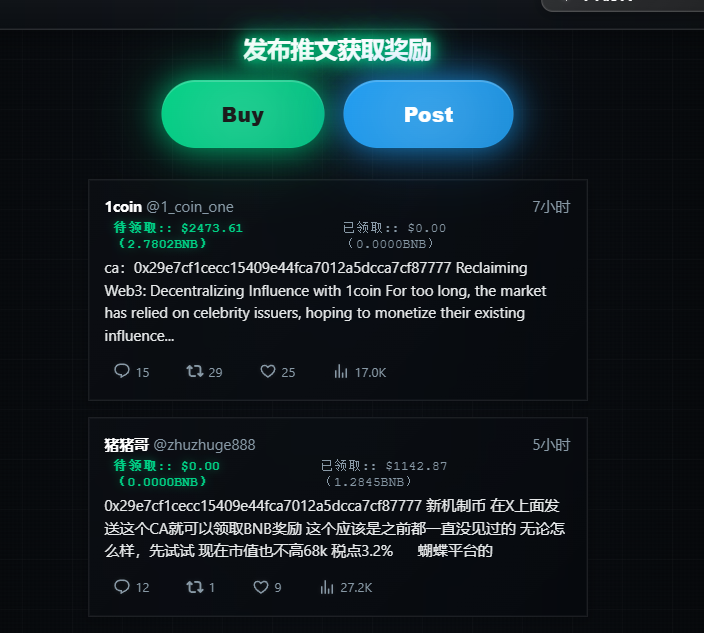Viewport: 704px width, 633px height.
Task: Open replies on 猪猪哥's post
Action: 122,587
